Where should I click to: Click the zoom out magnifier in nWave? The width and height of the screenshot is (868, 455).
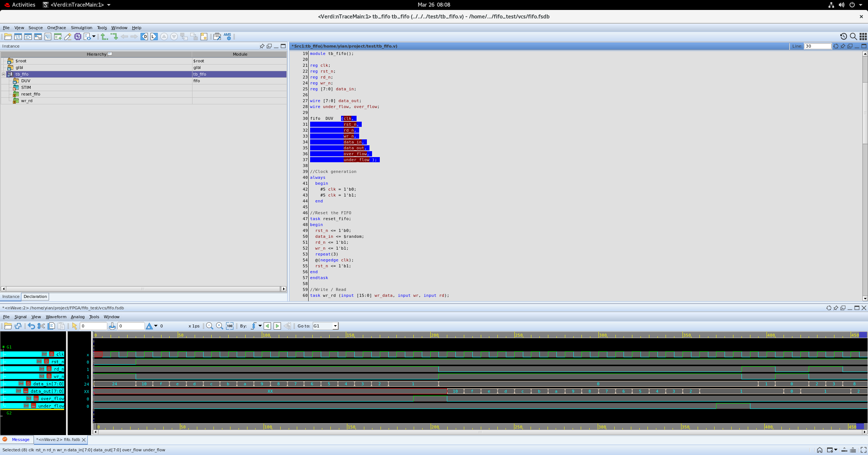click(209, 326)
